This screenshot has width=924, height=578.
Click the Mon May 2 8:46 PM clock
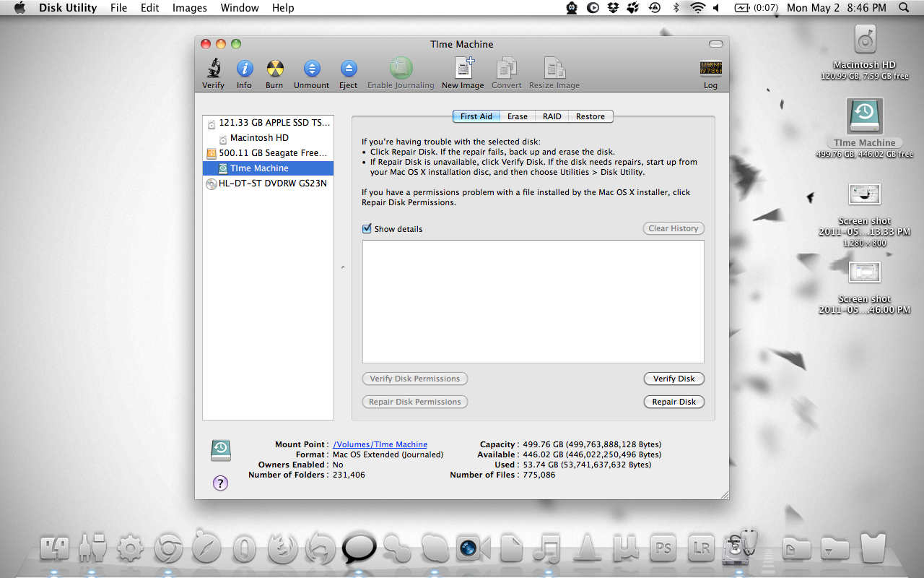click(836, 8)
